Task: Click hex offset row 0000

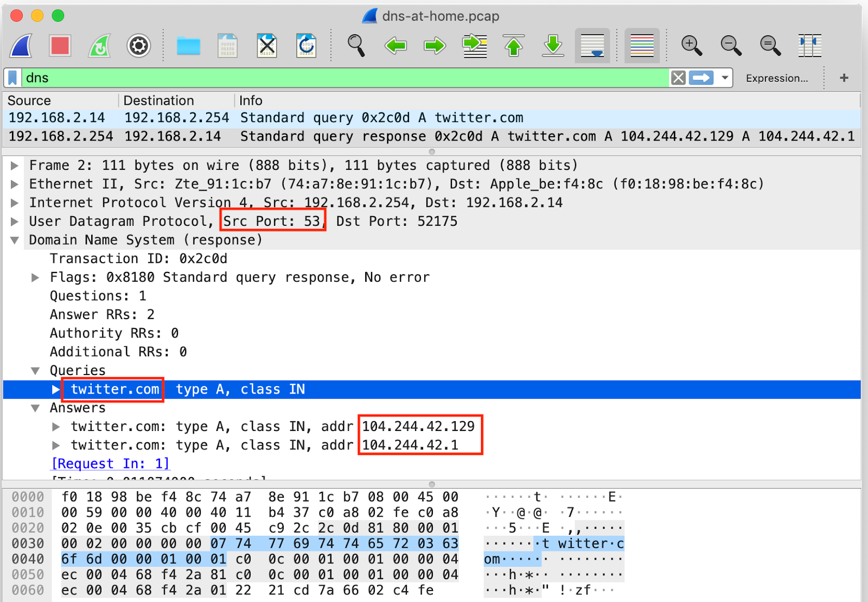Action: tap(28, 497)
